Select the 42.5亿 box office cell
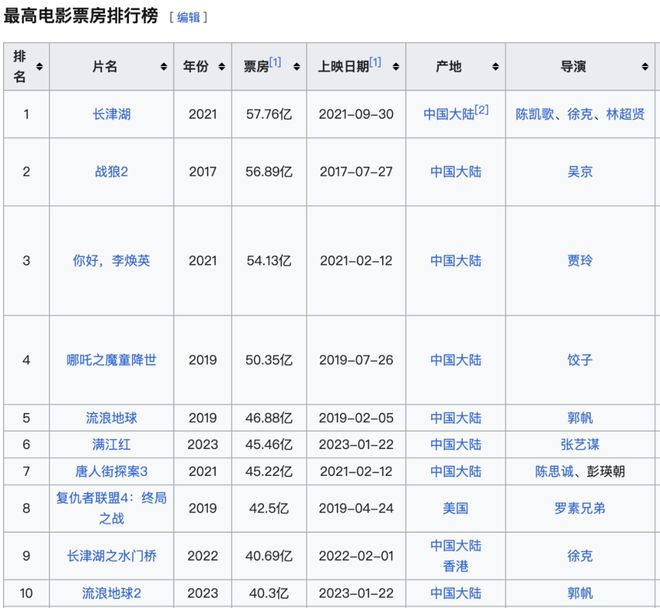 [269, 508]
